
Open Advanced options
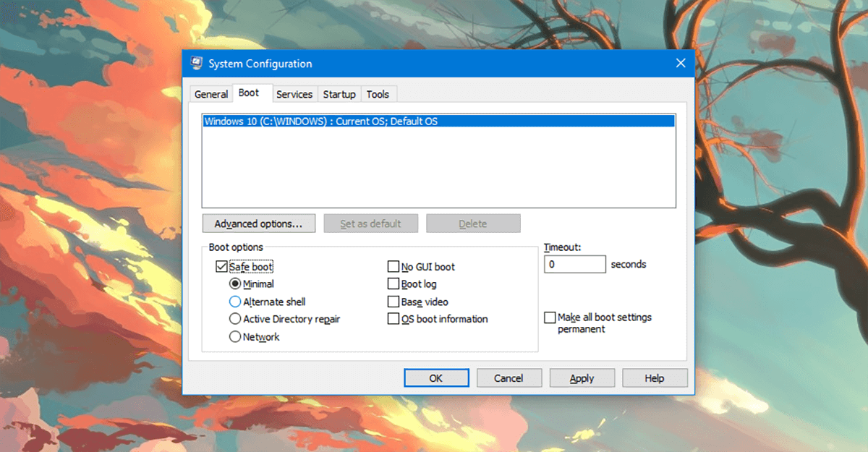pyautogui.click(x=258, y=223)
